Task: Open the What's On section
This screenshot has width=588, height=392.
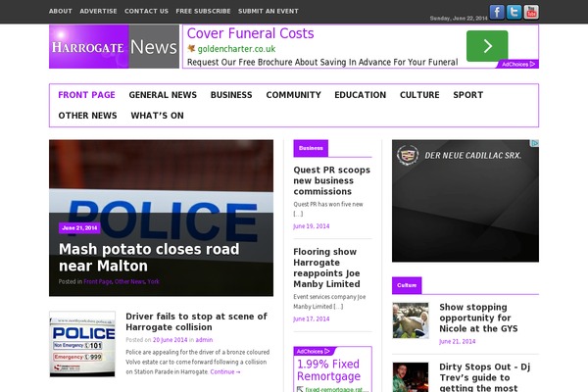Action: tap(158, 116)
